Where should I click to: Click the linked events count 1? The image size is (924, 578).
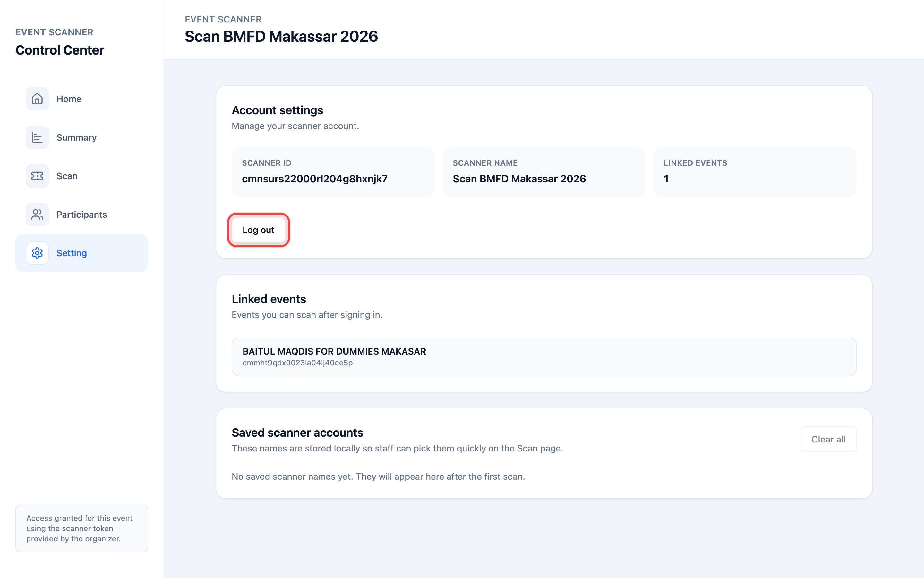(x=666, y=179)
